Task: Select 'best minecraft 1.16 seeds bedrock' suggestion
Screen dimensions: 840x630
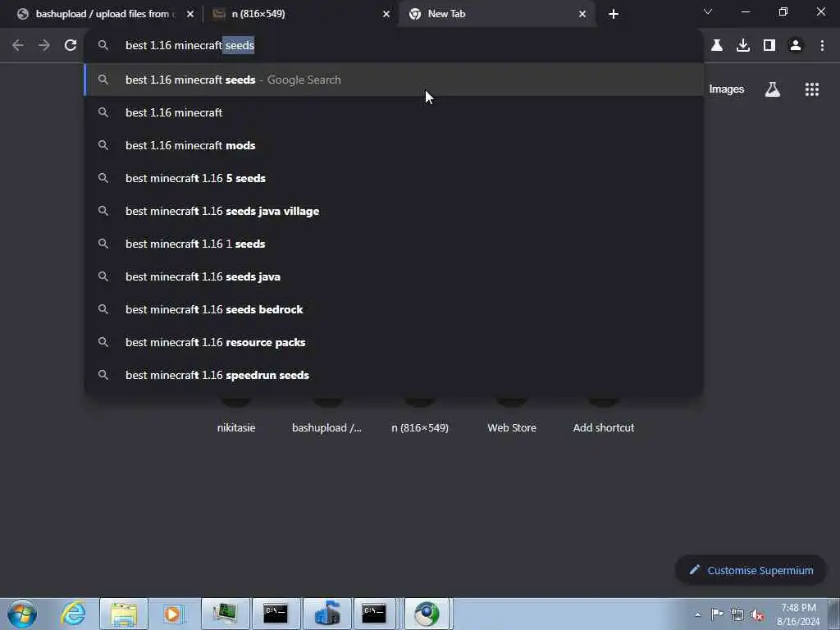Action: point(394,309)
